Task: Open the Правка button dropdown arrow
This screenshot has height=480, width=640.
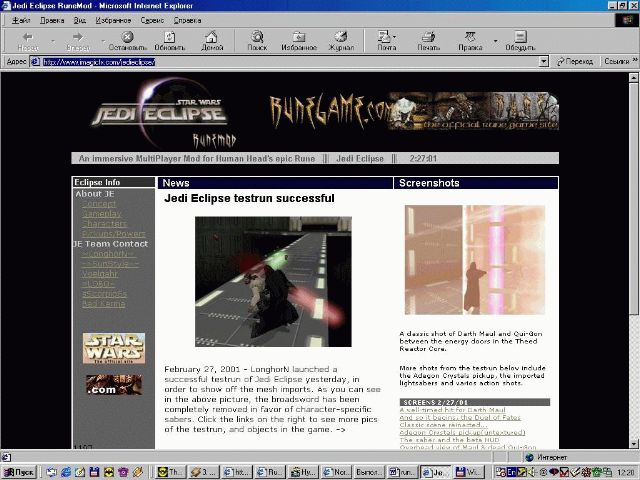Action: [496, 41]
